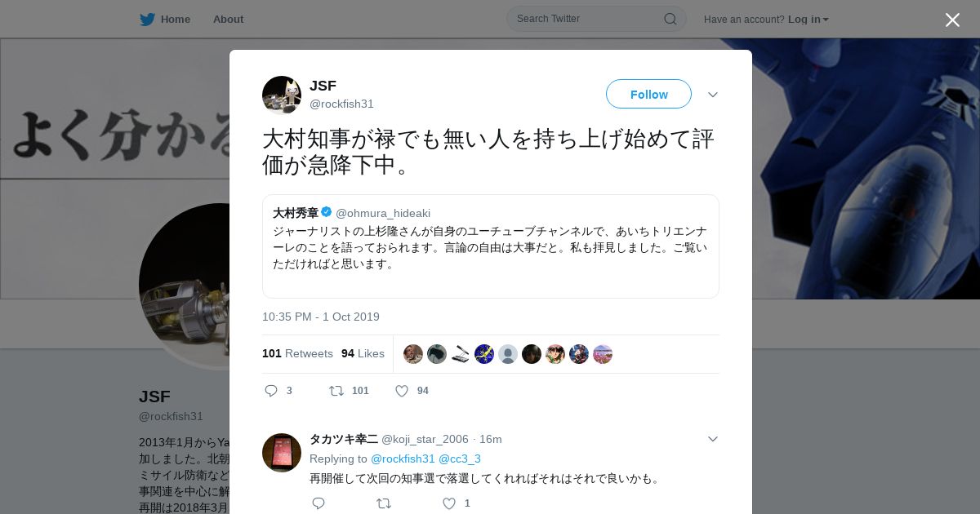Viewport: 980px width, 514px height.
Task: Reply to タカツキ幸二's comment
Action: coord(318,503)
